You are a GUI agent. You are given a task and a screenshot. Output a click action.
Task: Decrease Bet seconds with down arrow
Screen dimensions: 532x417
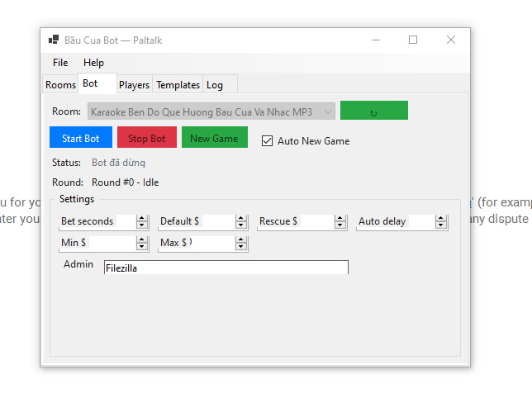pyautogui.click(x=142, y=225)
